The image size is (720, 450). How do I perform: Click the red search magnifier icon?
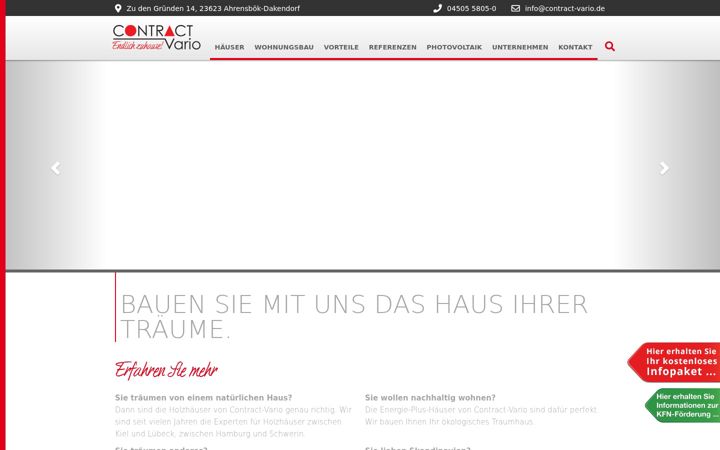609,46
